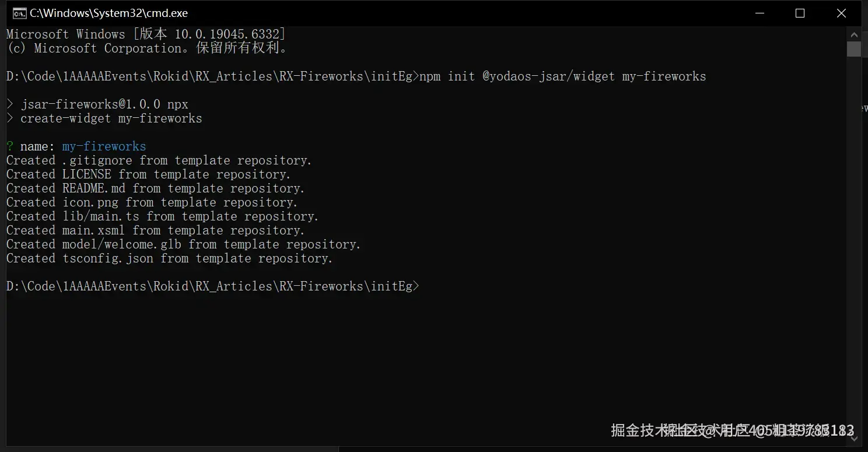
Task: Close the cmd.exe window
Action: [x=841, y=13]
